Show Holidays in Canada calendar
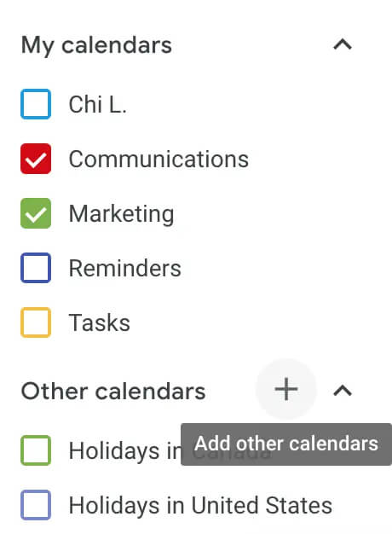The height and width of the screenshot is (534, 392). point(36,450)
